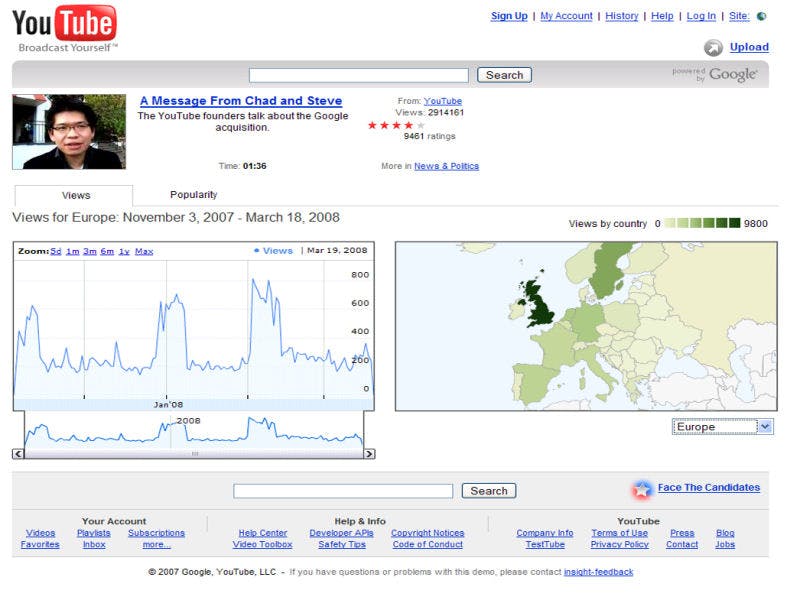Click the insight-feedback contact link
Screen dimensions: 800x600
click(x=598, y=572)
